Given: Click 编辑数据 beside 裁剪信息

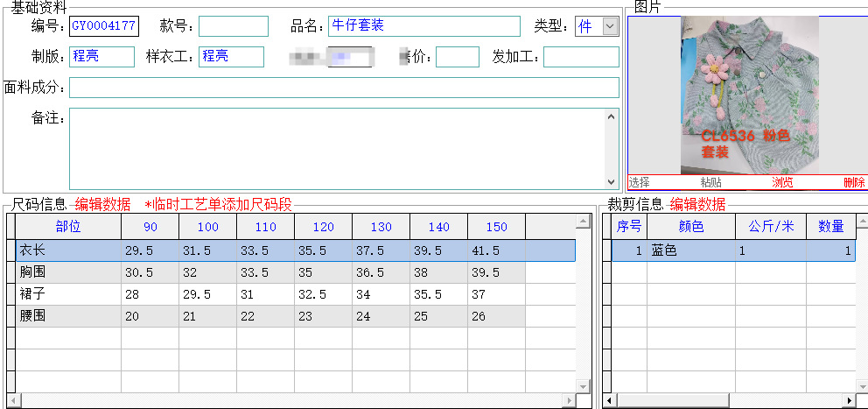Looking at the screenshot, I should click(x=697, y=205).
